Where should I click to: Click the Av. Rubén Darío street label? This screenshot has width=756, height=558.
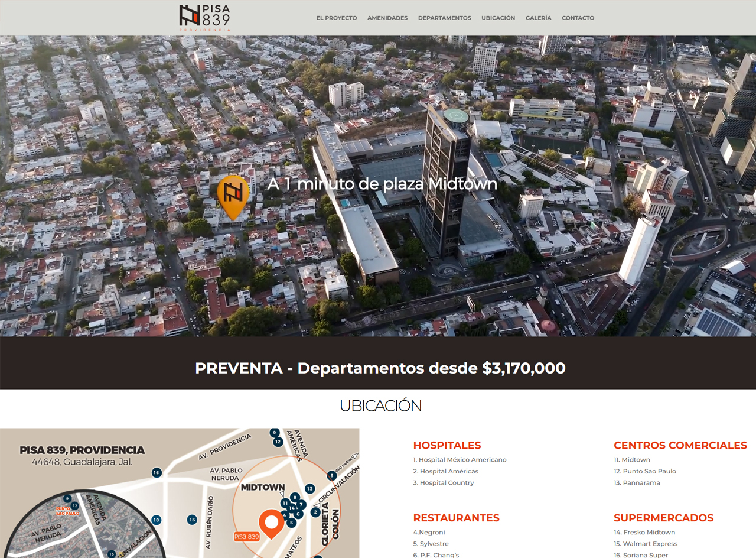[x=209, y=523]
